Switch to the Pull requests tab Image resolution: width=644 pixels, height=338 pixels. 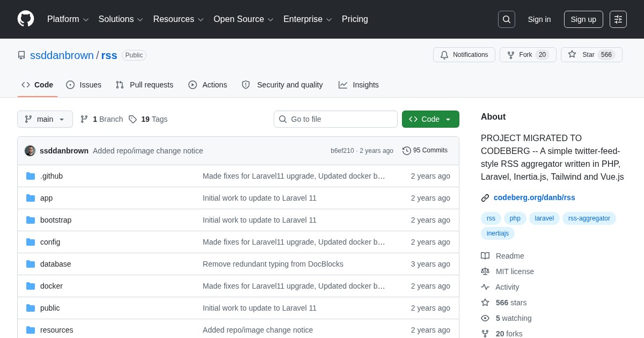(144, 85)
